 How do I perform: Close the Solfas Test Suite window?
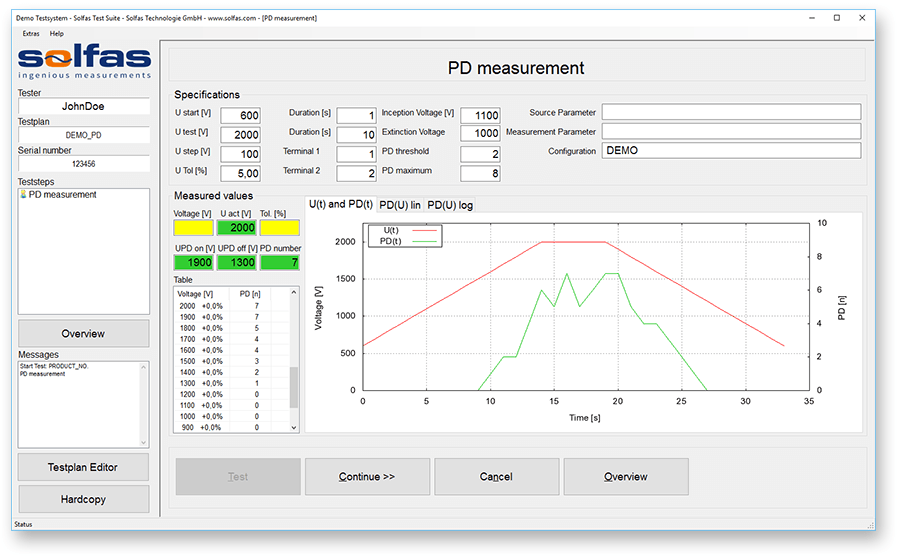tap(862, 18)
